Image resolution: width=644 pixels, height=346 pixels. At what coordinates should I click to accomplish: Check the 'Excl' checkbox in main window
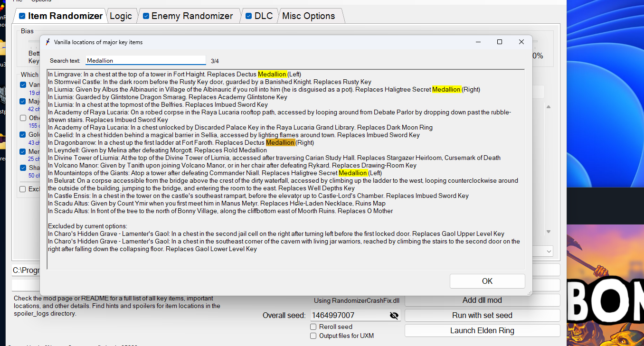point(23,189)
